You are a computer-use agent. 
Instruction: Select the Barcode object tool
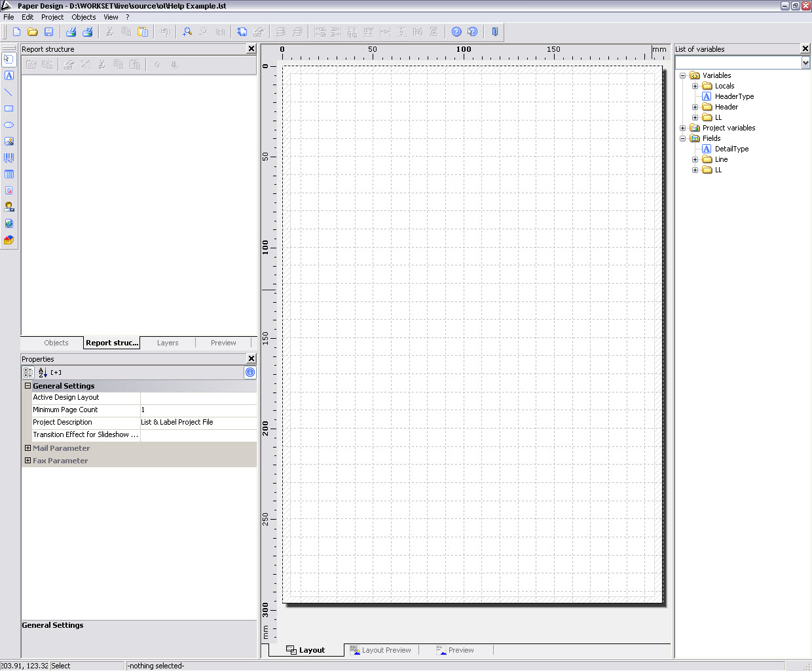point(9,158)
